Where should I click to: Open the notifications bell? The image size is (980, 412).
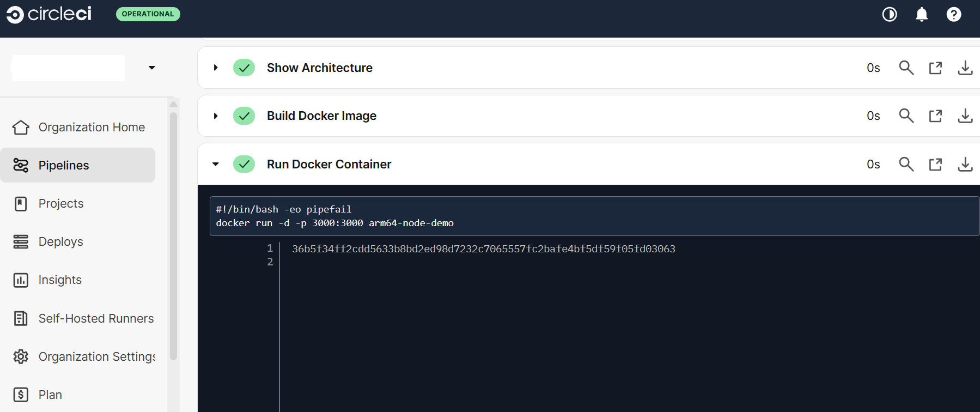pyautogui.click(x=922, y=14)
